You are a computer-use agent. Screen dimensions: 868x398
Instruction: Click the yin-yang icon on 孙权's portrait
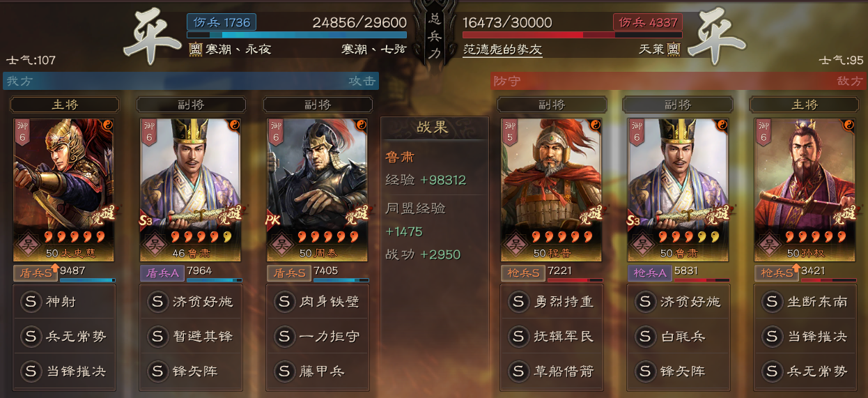(x=848, y=125)
